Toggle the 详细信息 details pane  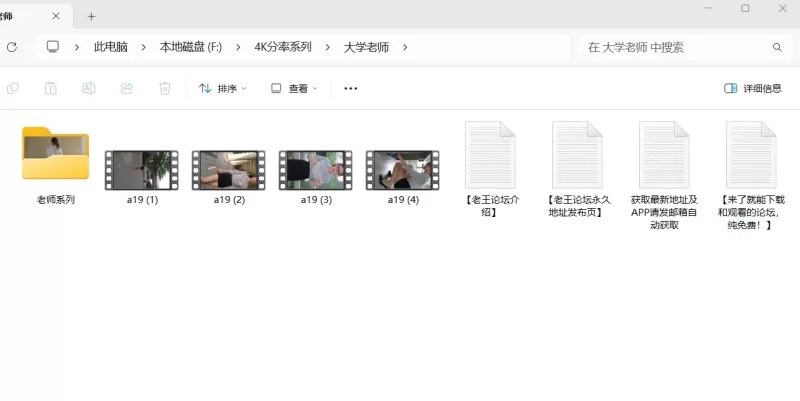click(753, 88)
